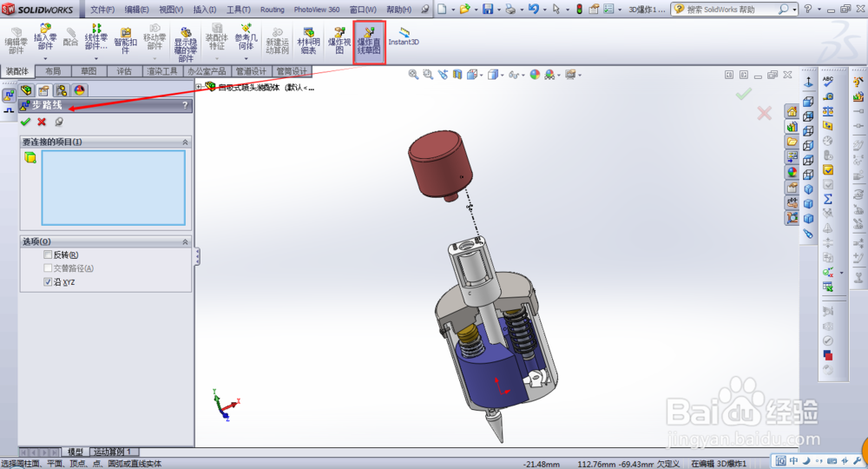This screenshot has width=868, height=469.
Task: Switch to the 评估 evaluate tab
Action: (x=124, y=71)
